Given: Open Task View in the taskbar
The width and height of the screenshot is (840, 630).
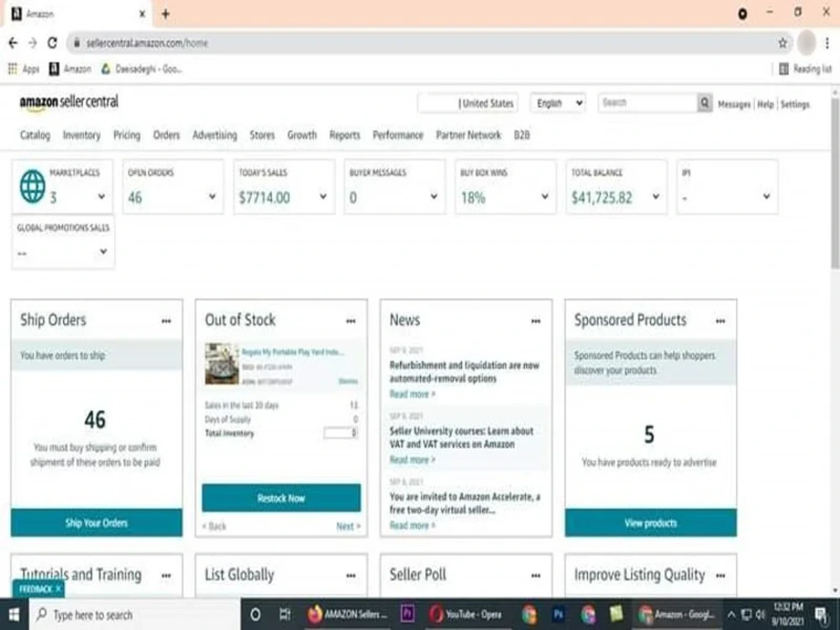Looking at the screenshot, I should 285,615.
